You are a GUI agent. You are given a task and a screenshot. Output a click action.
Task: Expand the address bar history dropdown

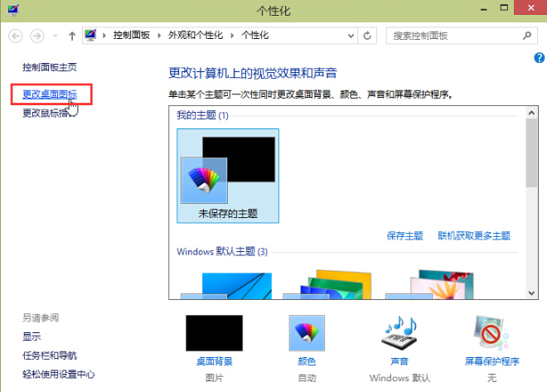(349, 36)
